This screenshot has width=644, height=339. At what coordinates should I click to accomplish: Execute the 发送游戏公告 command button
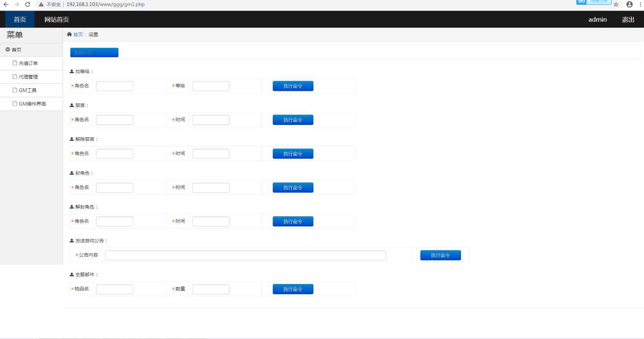pos(440,255)
